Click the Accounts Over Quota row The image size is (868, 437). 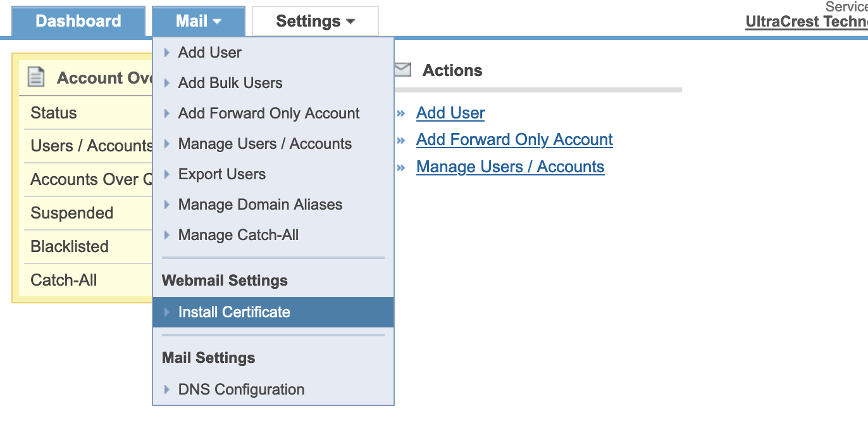pyautogui.click(x=88, y=180)
